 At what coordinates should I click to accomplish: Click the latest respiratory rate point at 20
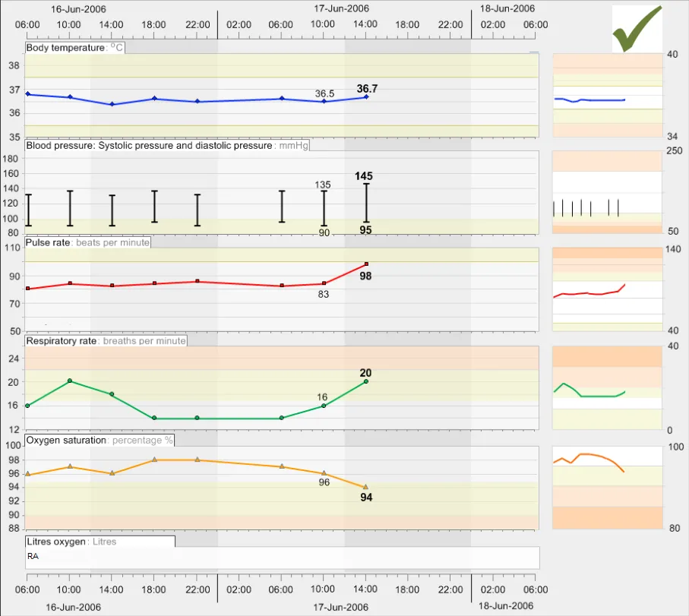366,381
